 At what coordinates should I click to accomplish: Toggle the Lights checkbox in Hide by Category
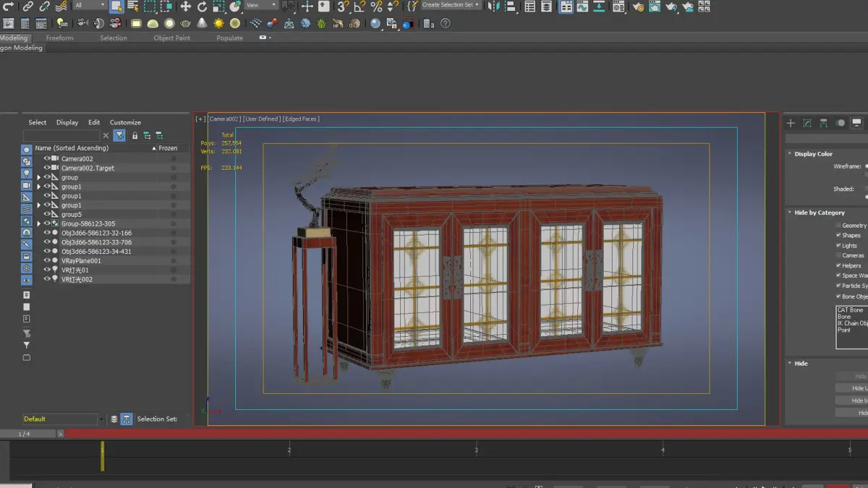click(838, 245)
